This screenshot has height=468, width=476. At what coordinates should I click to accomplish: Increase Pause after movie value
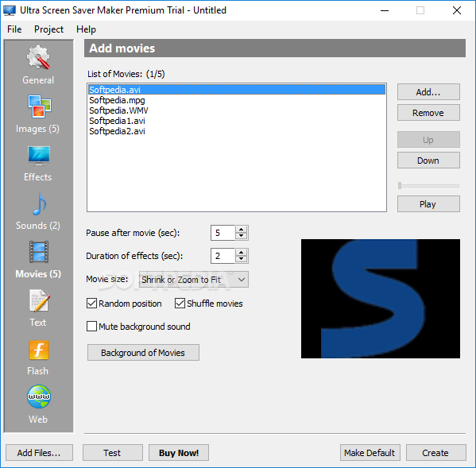point(242,229)
